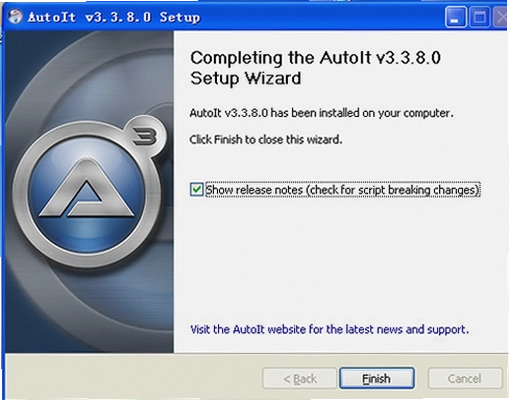
Task: Click the 'Click Finish to close this wizard' text
Action: point(266,139)
